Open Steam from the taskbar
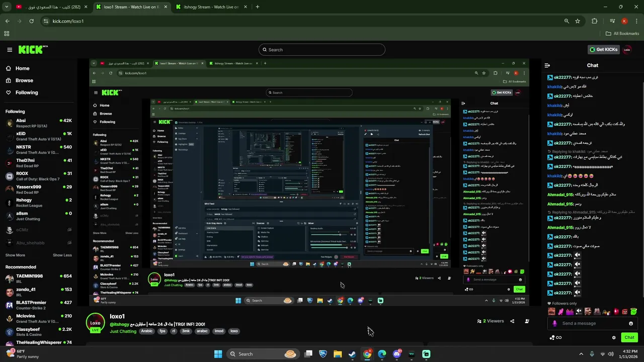 point(352,354)
